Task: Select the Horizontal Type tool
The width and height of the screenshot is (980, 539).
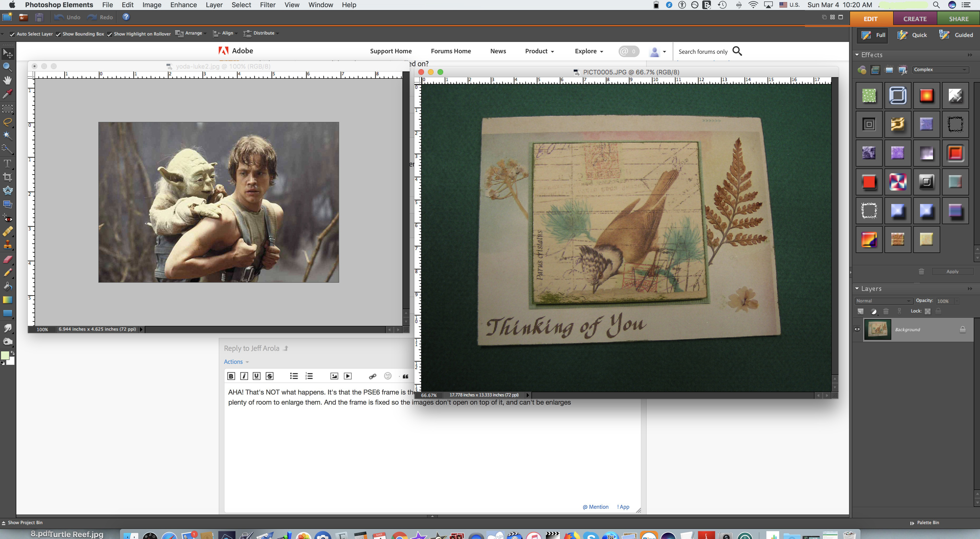Action: [8, 164]
